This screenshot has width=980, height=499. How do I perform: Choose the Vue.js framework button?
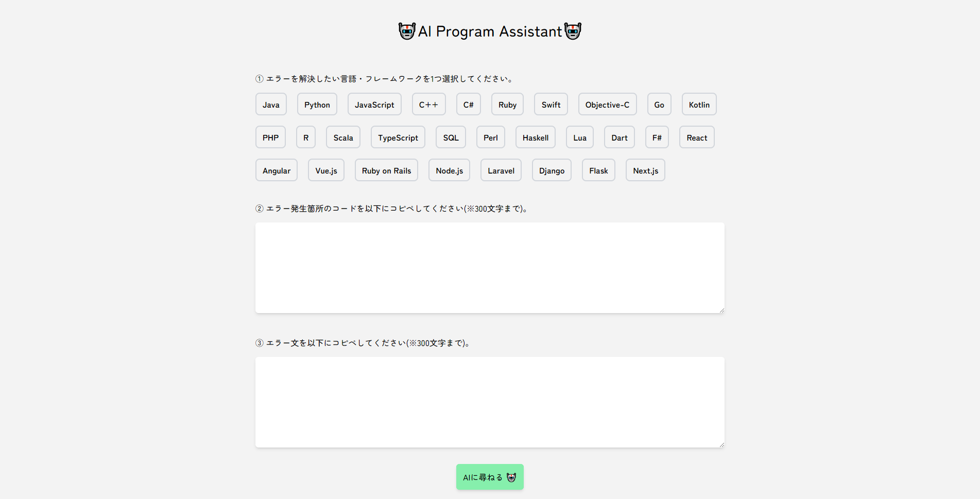326,170
